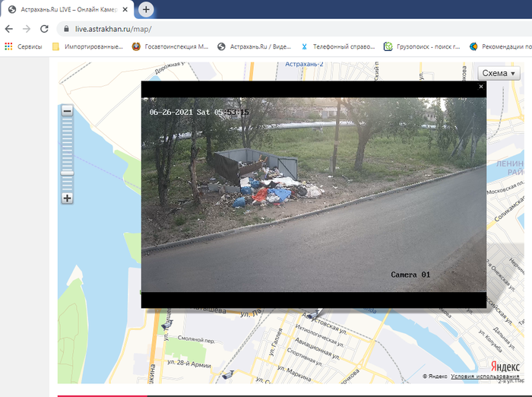This screenshot has height=397, width=532.
Task: Click the map zoom slider handle
Action: (x=67, y=173)
